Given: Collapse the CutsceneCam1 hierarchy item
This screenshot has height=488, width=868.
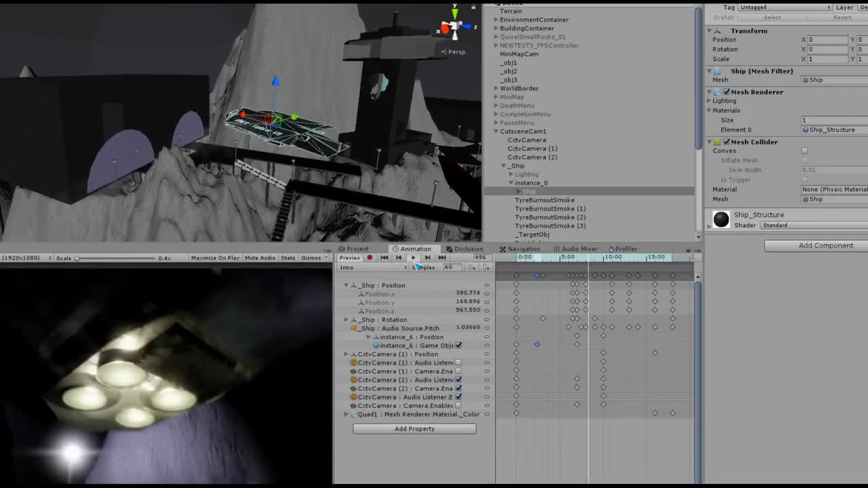Looking at the screenshot, I should point(496,131).
